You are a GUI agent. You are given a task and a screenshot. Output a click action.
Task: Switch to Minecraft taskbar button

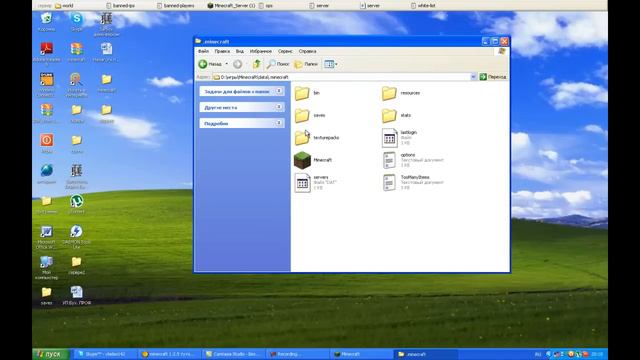pyautogui.click(x=362, y=354)
